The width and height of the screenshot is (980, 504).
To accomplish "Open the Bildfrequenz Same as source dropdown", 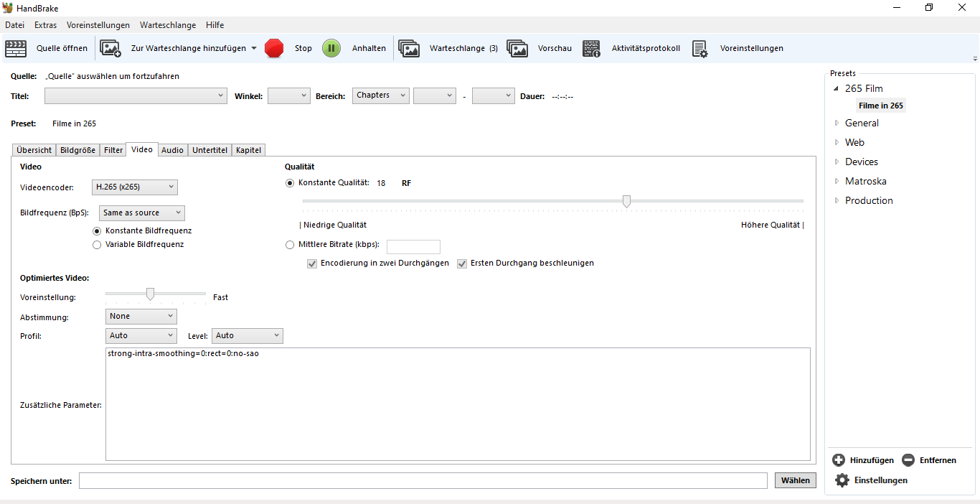I will pos(141,213).
